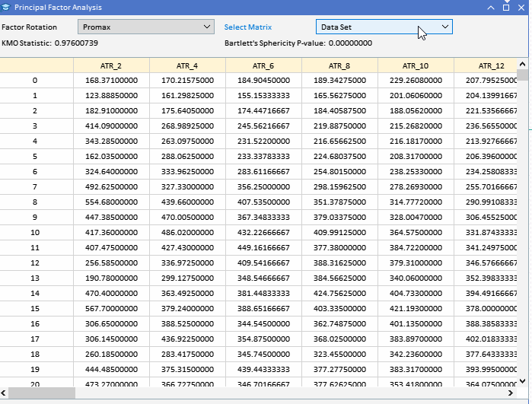Click cell value 333.96250000
The width and height of the screenshot is (532, 404).
[187, 172]
